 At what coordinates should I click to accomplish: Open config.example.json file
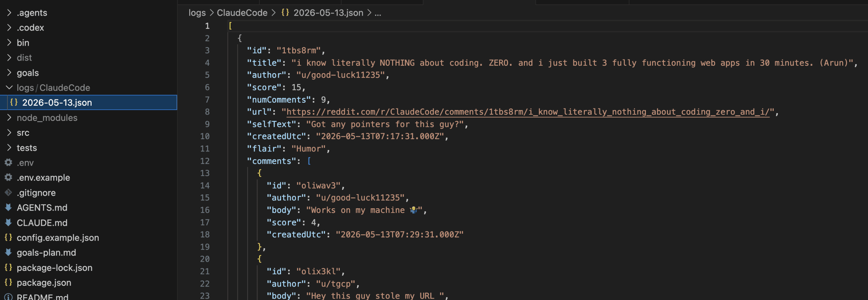[58, 238]
